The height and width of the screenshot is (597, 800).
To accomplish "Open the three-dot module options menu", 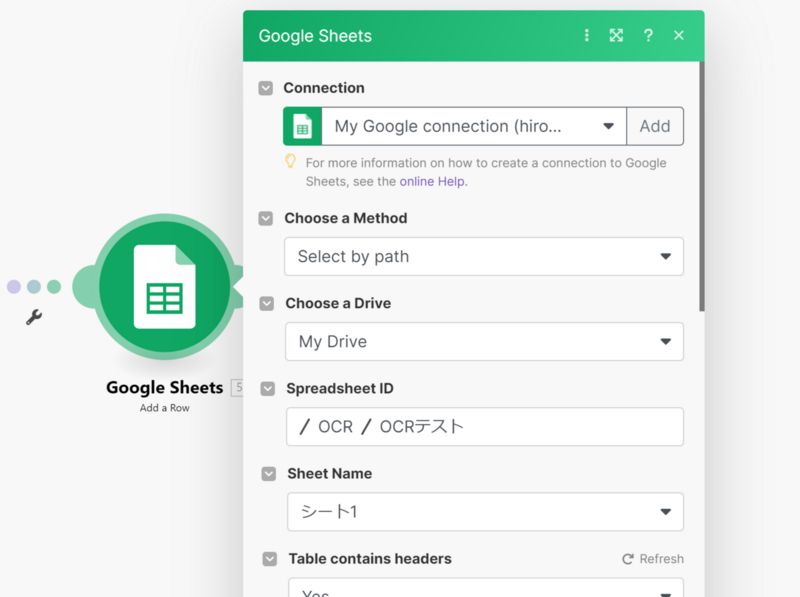I will [587, 35].
